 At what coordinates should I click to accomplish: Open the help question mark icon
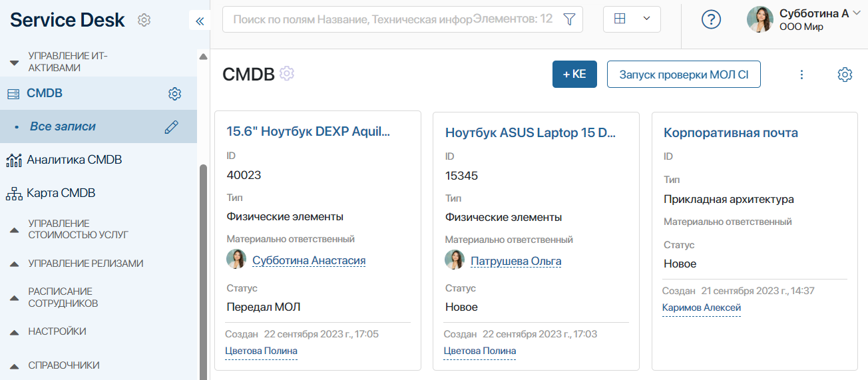[x=712, y=20]
